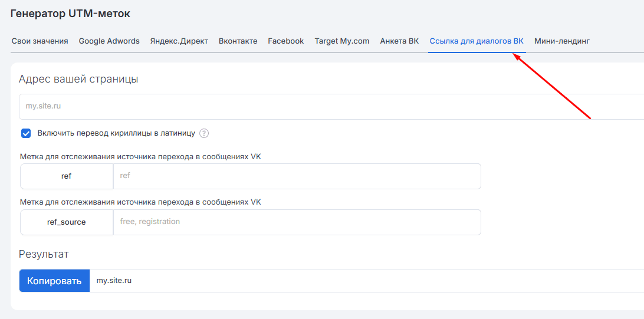This screenshot has width=644, height=319.
Task: Open the Свои значения tab
Action: pyautogui.click(x=40, y=41)
